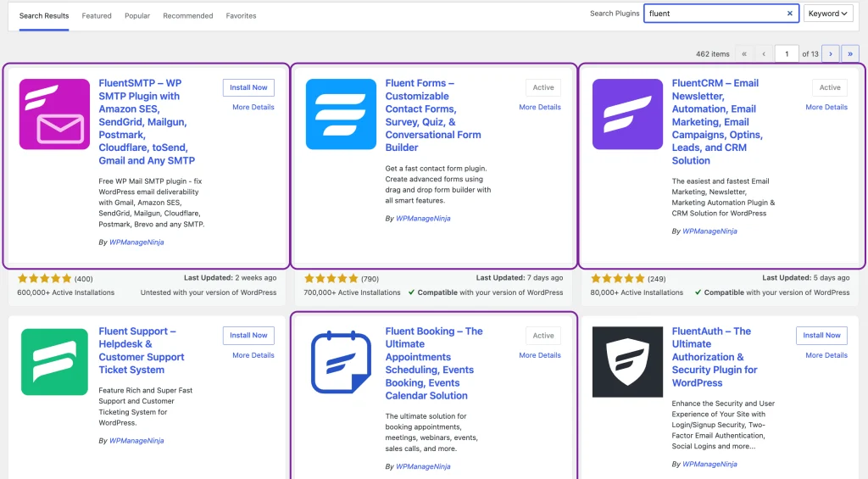
Task: Click "600,000+ Active Installations" text
Action: 66,292
